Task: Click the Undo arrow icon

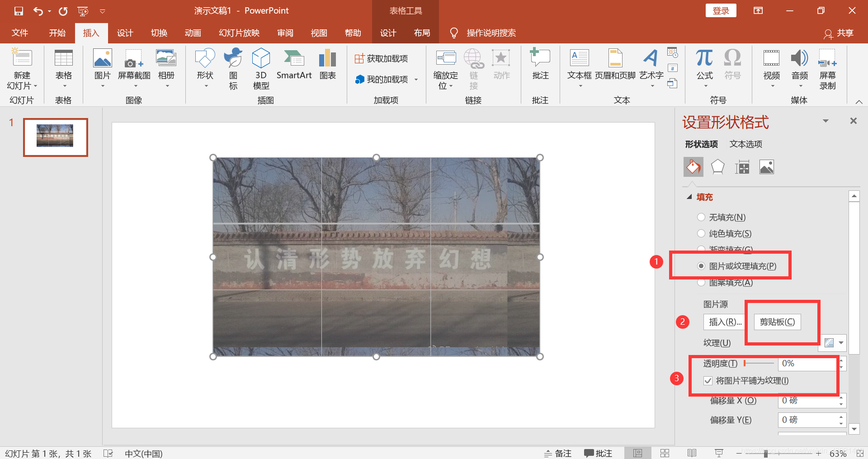Action: [x=38, y=11]
